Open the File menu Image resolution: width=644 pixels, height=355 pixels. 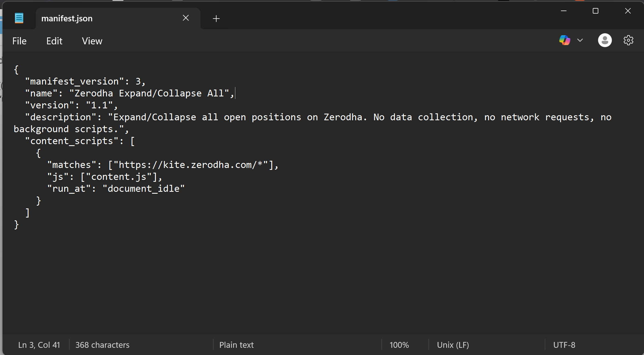19,41
